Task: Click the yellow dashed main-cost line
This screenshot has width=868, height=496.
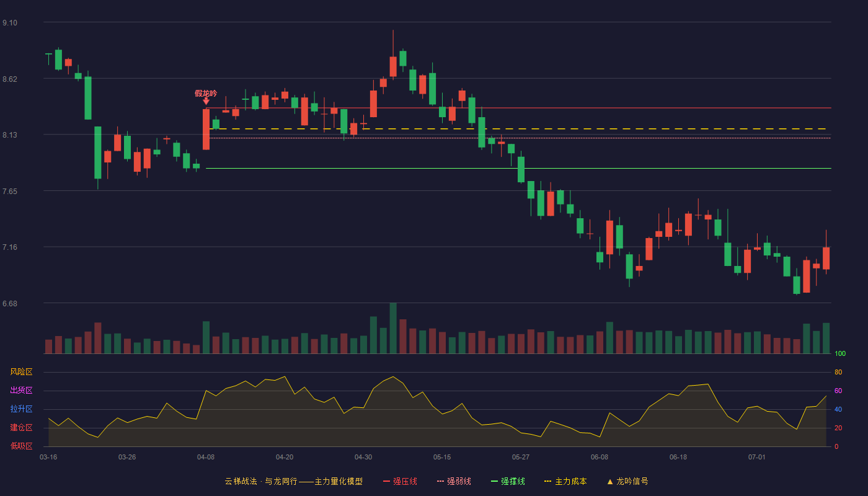Action: coord(518,129)
